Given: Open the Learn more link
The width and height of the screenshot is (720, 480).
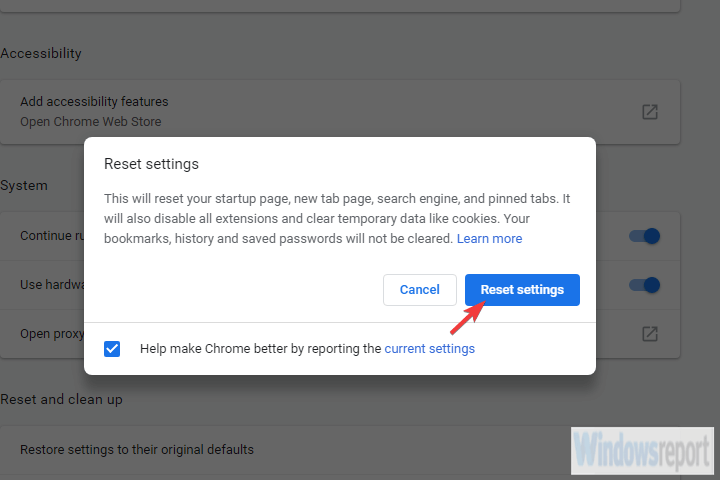Looking at the screenshot, I should 489,238.
